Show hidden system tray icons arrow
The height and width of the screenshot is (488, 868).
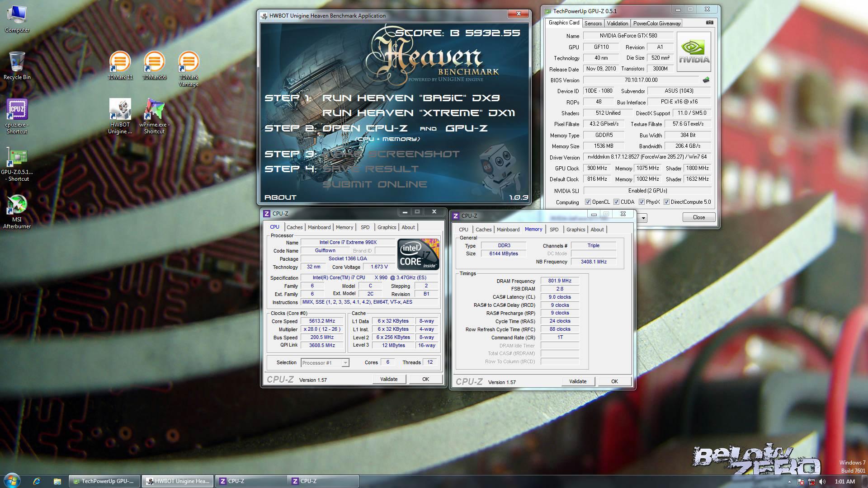[x=789, y=482]
